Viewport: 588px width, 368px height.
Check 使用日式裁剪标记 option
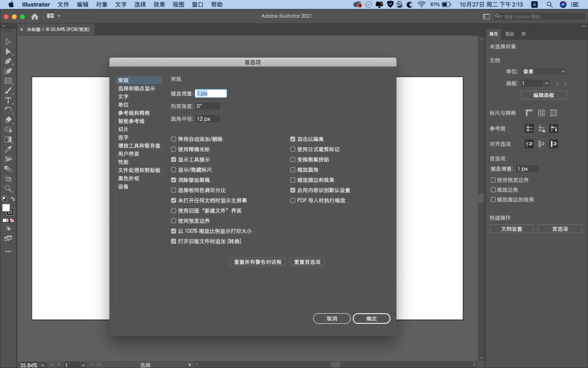coord(293,150)
